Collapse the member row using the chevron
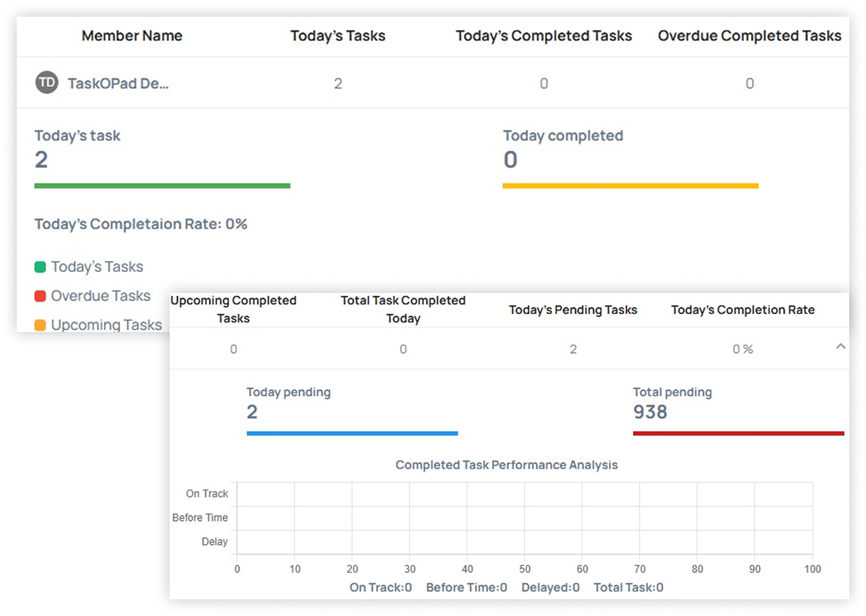This screenshot has height=616, width=866. click(x=840, y=346)
